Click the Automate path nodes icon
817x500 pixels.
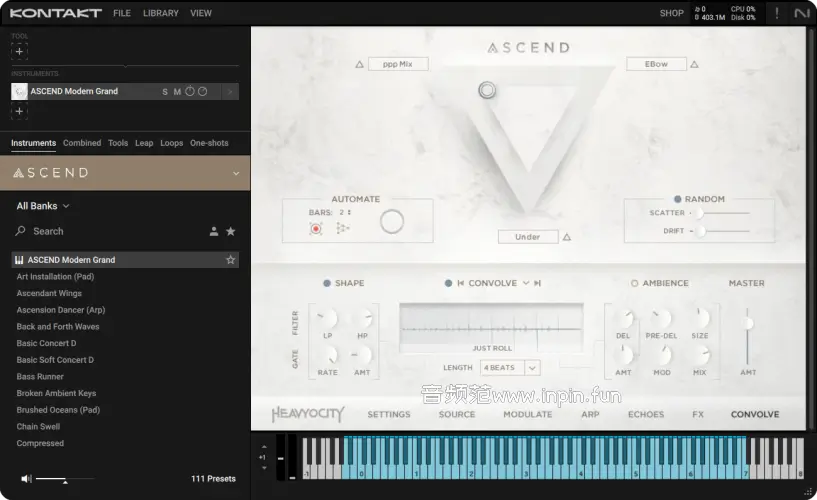[x=342, y=229]
